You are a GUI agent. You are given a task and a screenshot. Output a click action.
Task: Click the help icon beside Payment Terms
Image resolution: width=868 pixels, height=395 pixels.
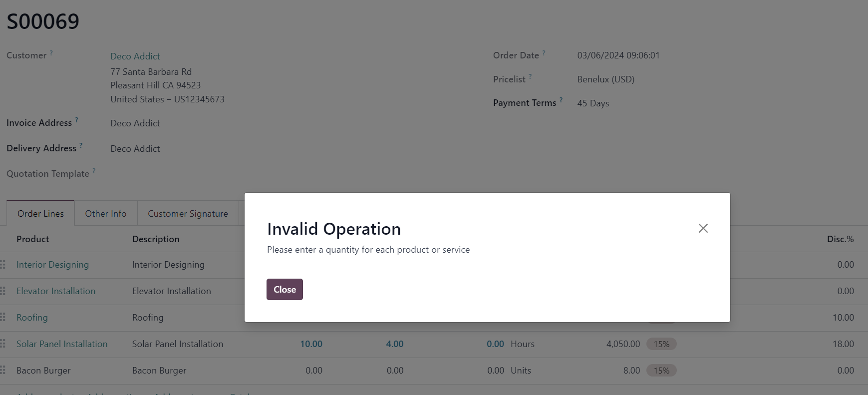(561, 100)
